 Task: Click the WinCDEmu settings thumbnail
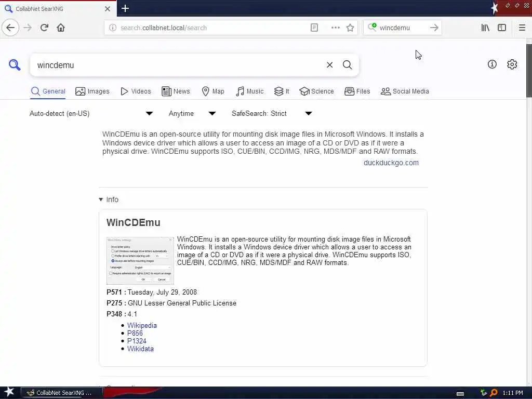140,261
